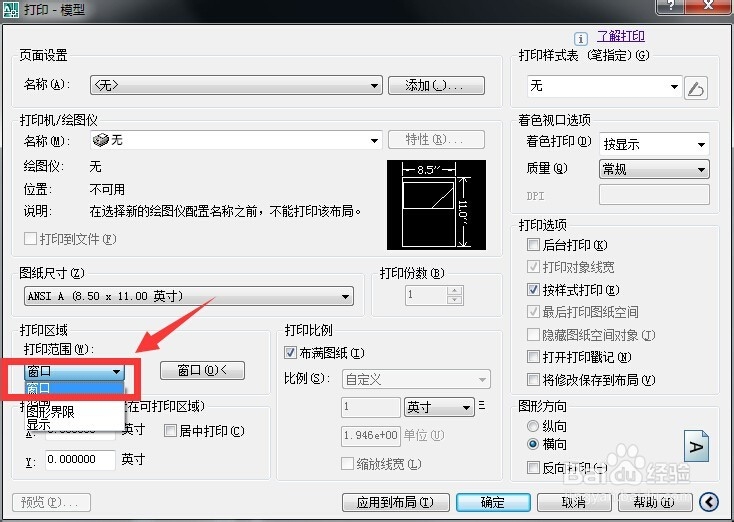This screenshot has height=522, width=734.
Task: Uncheck 按样式打印 option
Action: click(x=533, y=289)
